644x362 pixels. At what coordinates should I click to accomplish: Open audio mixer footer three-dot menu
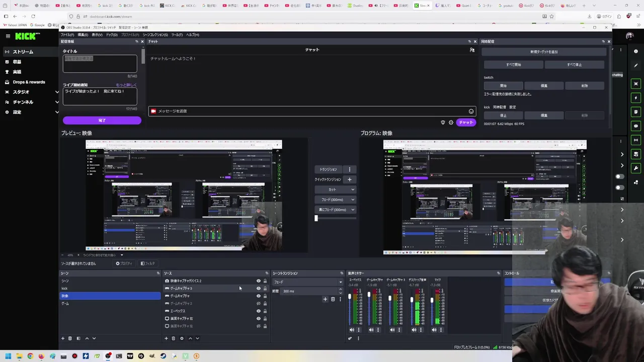click(x=358, y=338)
